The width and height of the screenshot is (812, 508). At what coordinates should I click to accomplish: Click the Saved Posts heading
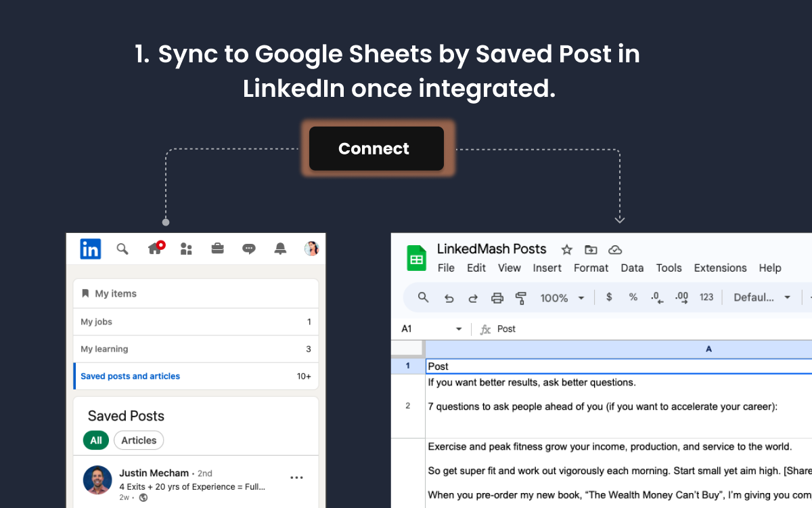(x=126, y=416)
